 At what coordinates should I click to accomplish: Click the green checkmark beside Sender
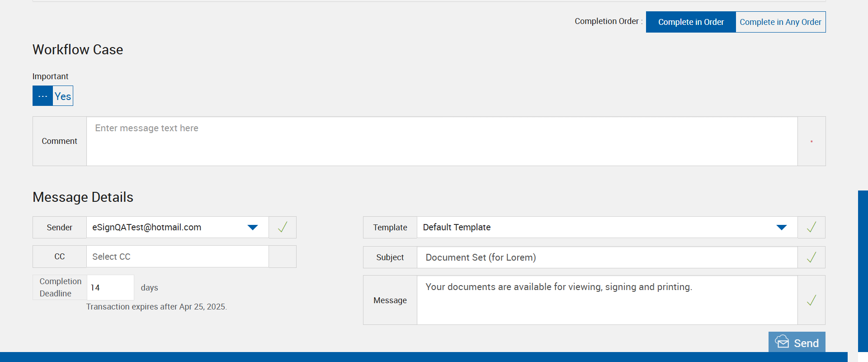coord(283,227)
